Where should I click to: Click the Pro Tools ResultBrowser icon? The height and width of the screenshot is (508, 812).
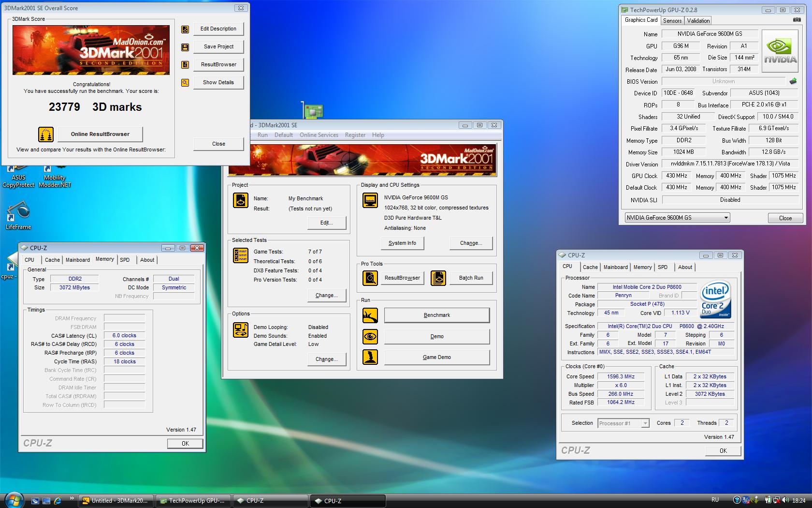tap(370, 278)
